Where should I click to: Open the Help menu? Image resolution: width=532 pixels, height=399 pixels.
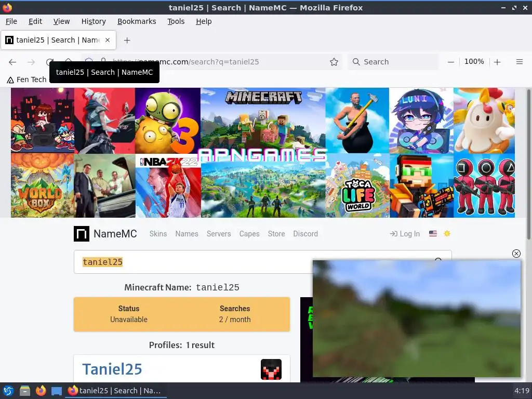click(x=204, y=21)
